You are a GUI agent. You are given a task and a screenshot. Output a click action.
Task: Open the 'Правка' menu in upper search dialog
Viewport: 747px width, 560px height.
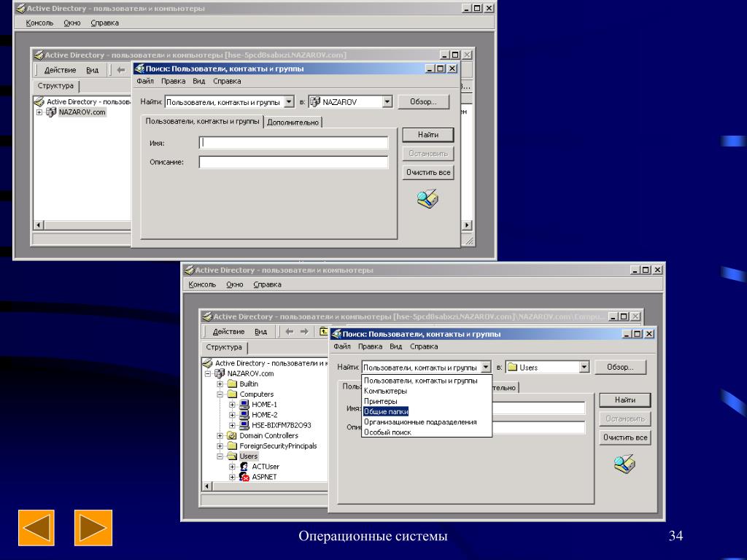click(x=173, y=81)
